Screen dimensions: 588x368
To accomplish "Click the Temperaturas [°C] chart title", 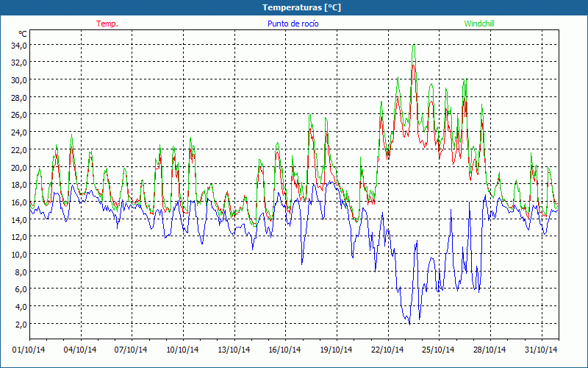I will 301,7.
